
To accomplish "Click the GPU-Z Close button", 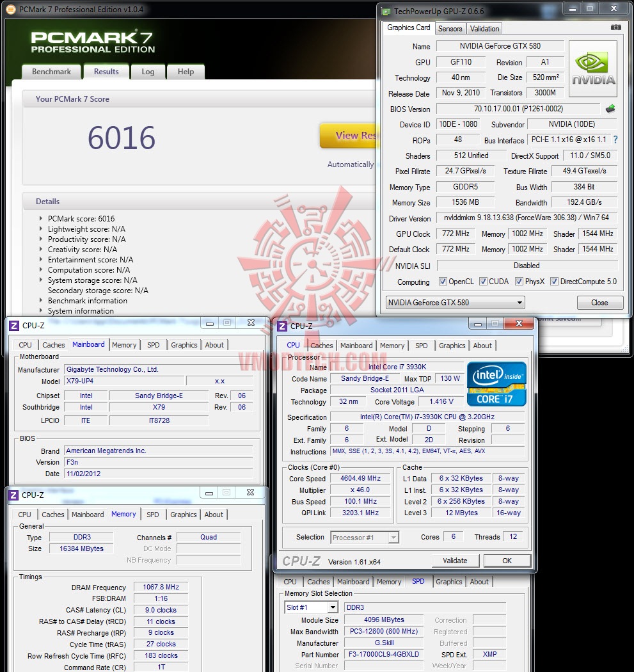I will pyautogui.click(x=599, y=303).
